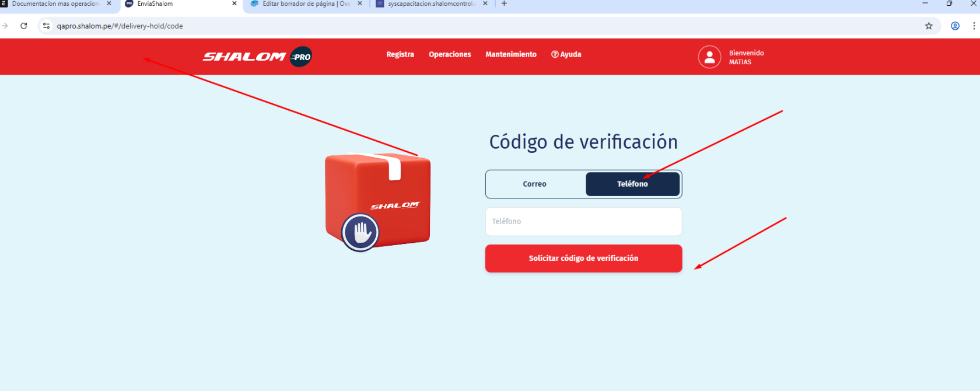This screenshot has width=980, height=391.
Task: Click Solicitar código de verificación button
Action: 583,258
